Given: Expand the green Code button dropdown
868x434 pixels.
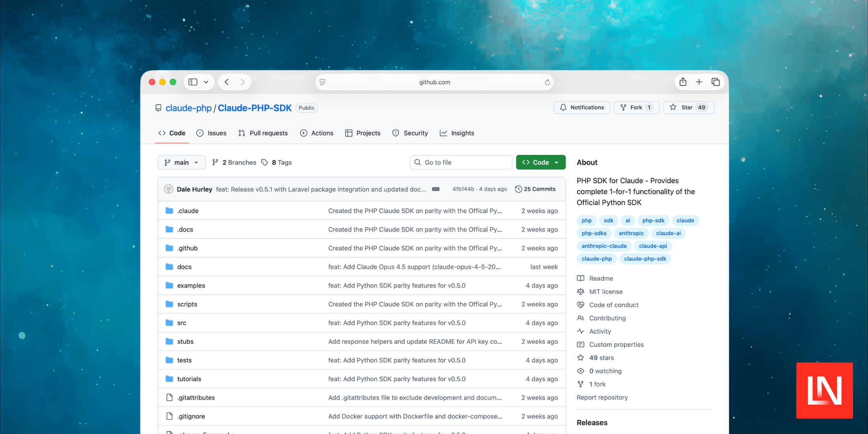Looking at the screenshot, I should 556,162.
